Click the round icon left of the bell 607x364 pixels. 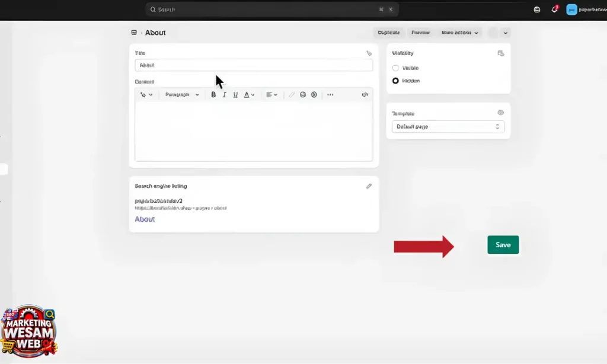point(537,9)
